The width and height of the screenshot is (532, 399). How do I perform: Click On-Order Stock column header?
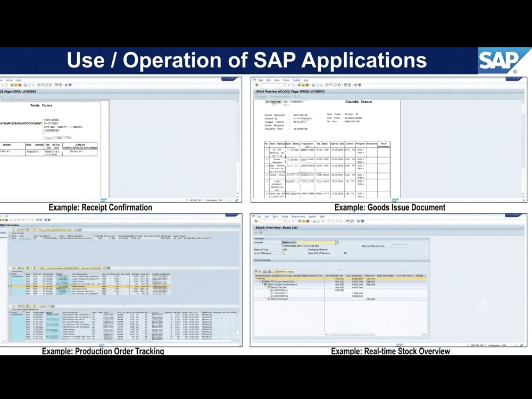click(404, 276)
